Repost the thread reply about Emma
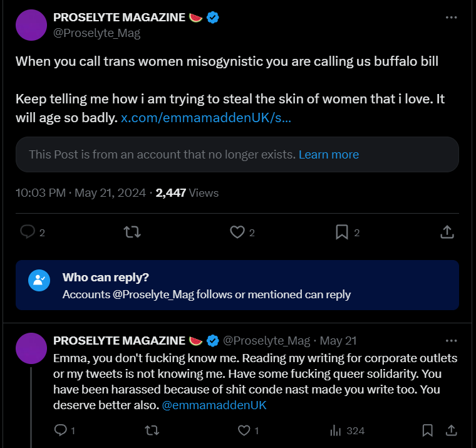The image size is (476, 448). coord(152,430)
